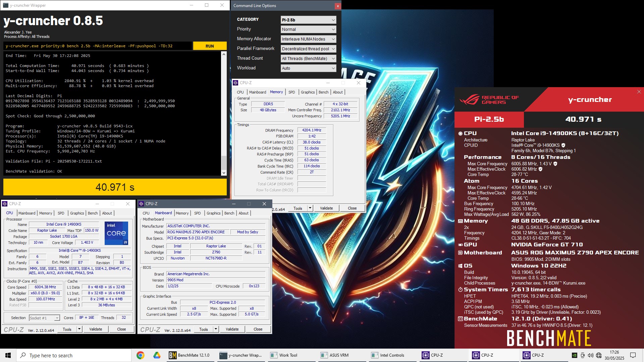
Task: Open Graphics tab in CPU-Z Mainboard window
Action: click(x=214, y=213)
